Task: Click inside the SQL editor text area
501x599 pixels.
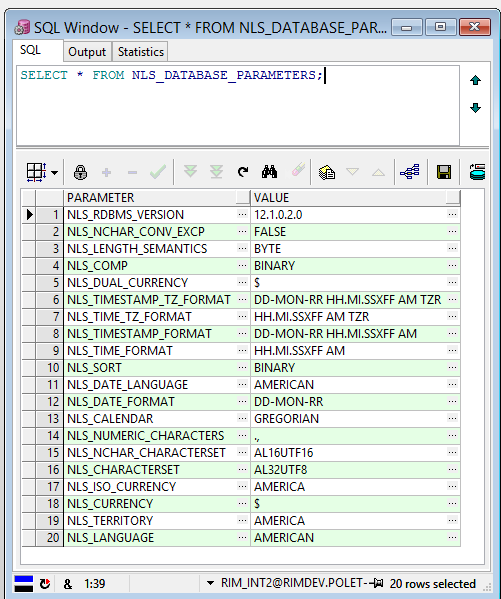Action: [238, 105]
